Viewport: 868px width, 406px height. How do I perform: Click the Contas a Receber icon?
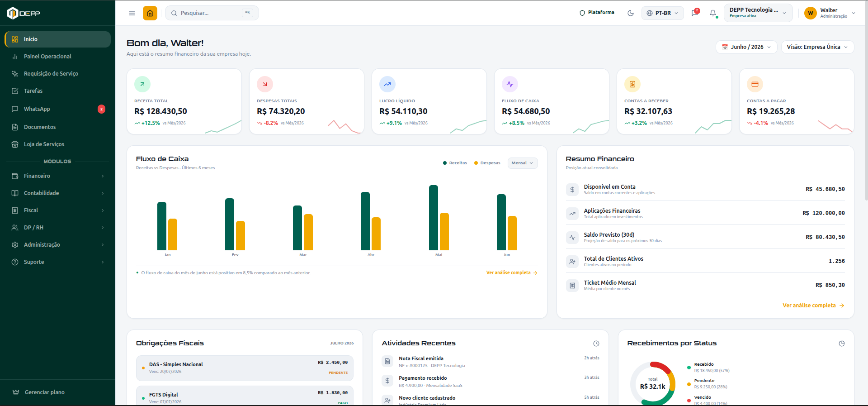coord(632,84)
